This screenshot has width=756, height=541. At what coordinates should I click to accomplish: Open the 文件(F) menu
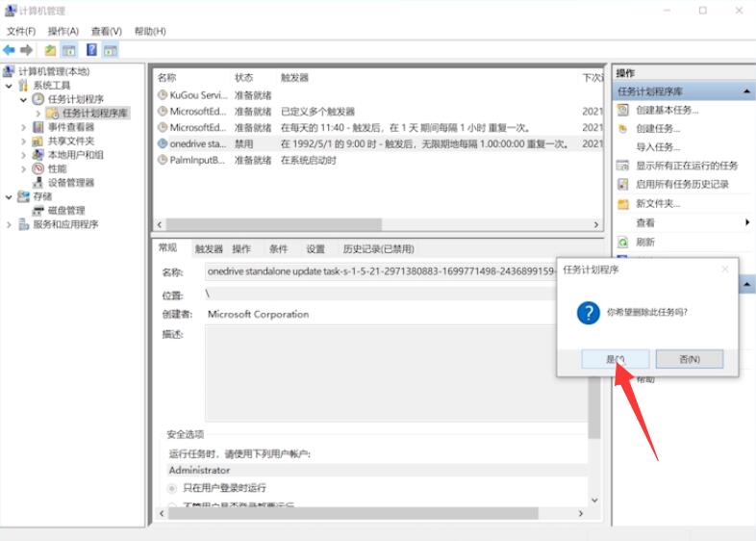[x=21, y=32]
